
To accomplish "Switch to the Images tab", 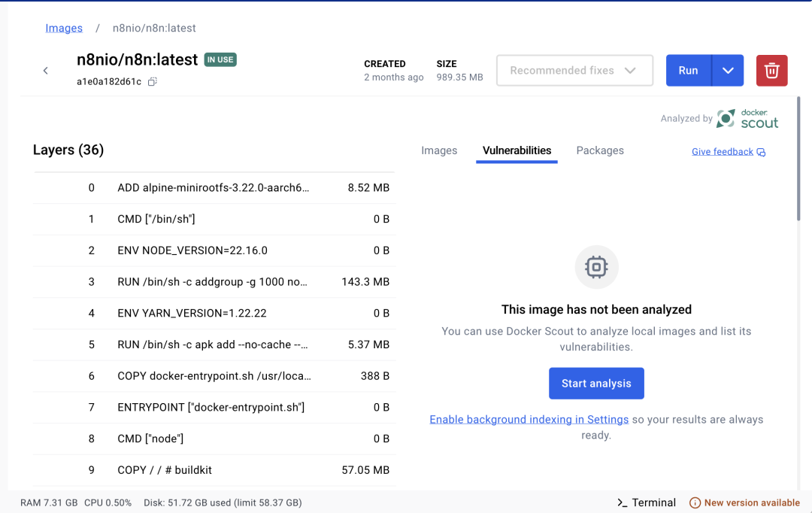I will pyautogui.click(x=439, y=150).
